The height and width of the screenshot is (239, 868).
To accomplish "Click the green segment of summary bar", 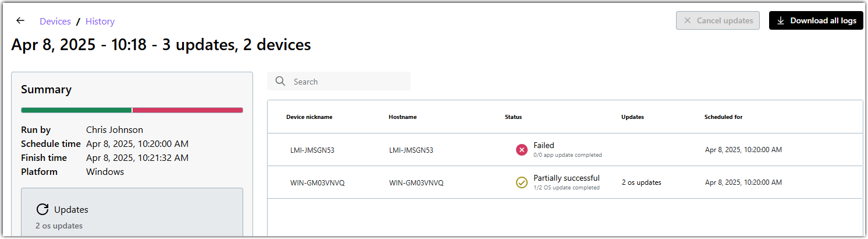I will click(76, 110).
